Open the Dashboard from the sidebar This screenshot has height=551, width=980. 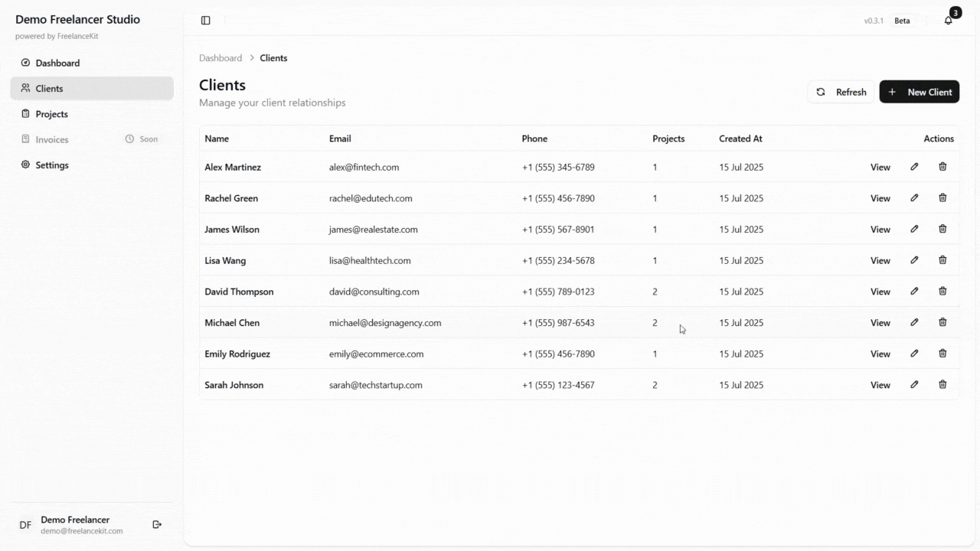[57, 63]
